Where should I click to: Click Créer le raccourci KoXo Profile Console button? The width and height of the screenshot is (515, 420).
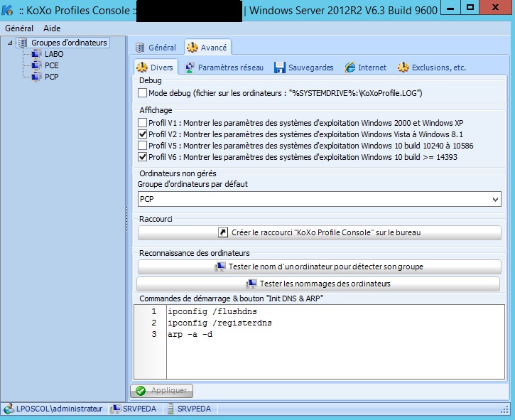(x=320, y=232)
